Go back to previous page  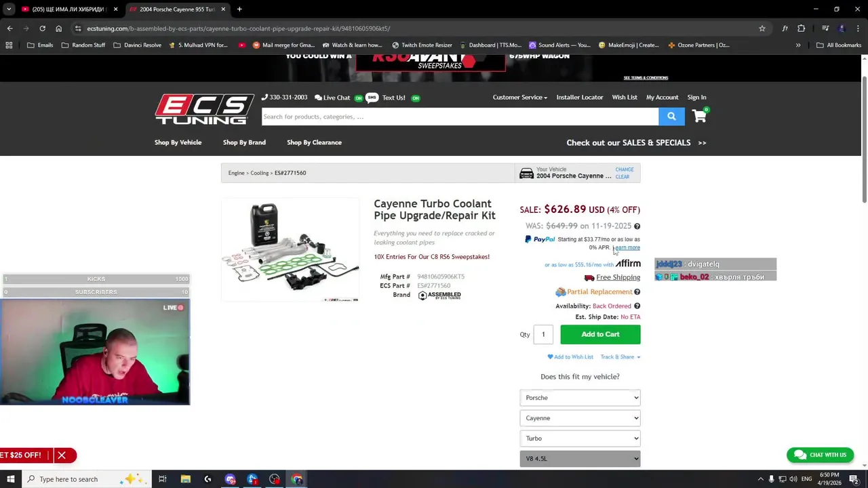[x=9, y=28]
